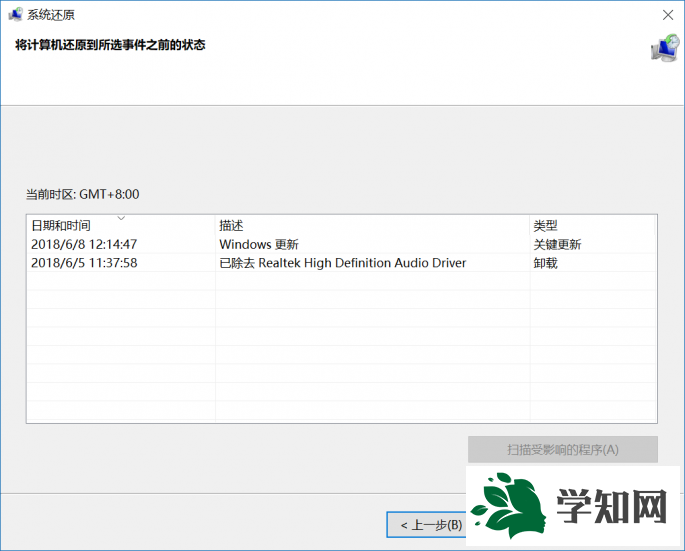Close the 系统还原 dialog
The width and height of the screenshot is (685, 551).
pos(668,15)
